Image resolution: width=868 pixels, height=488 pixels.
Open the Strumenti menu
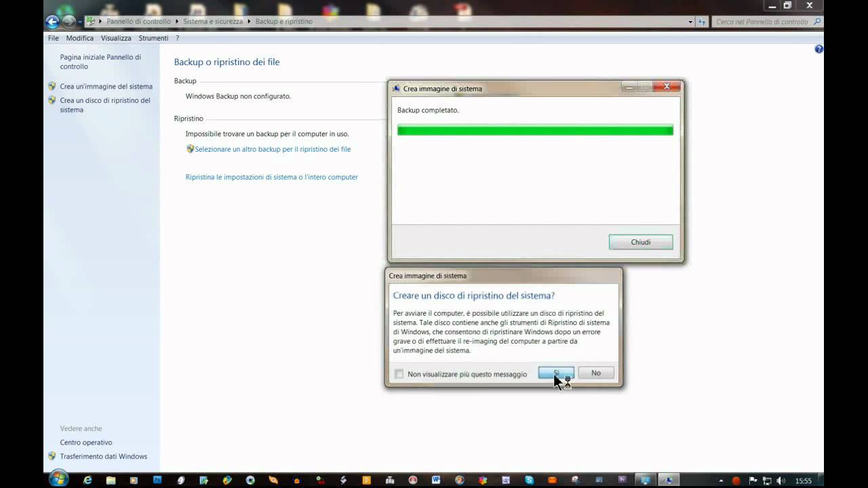point(153,38)
